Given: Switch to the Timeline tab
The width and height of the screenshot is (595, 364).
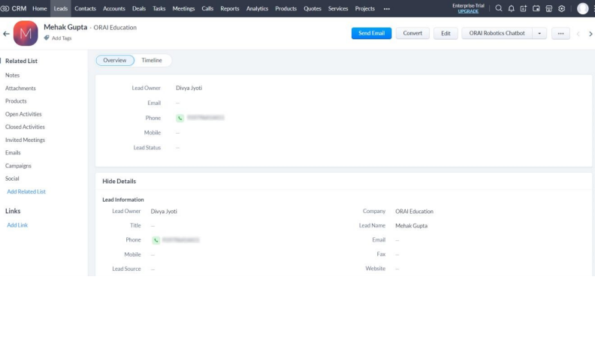Looking at the screenshot, I should coord(152,60).
